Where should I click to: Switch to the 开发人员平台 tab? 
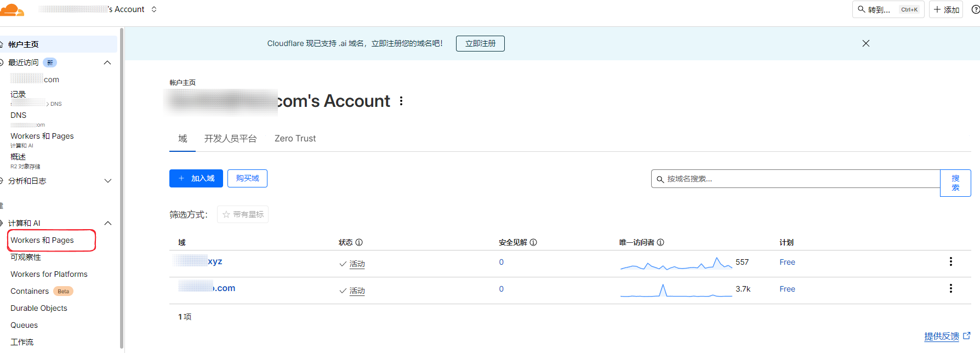tap(230, 139)
